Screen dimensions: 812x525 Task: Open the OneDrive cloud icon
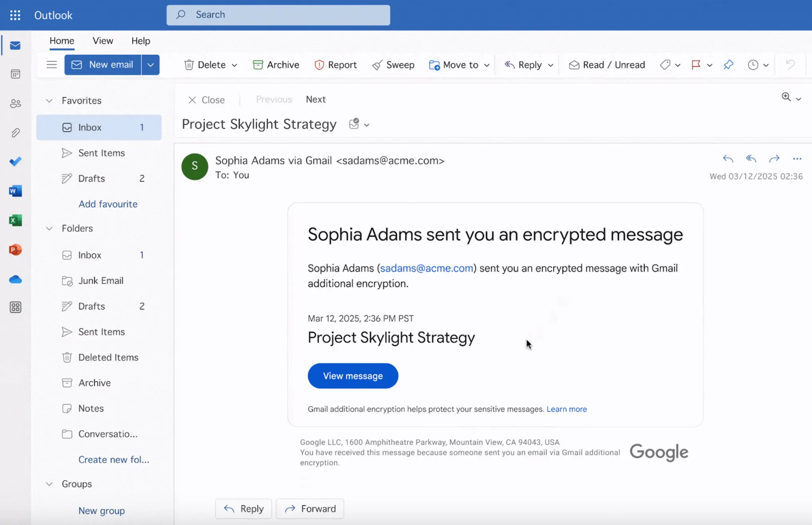[15, 279]
